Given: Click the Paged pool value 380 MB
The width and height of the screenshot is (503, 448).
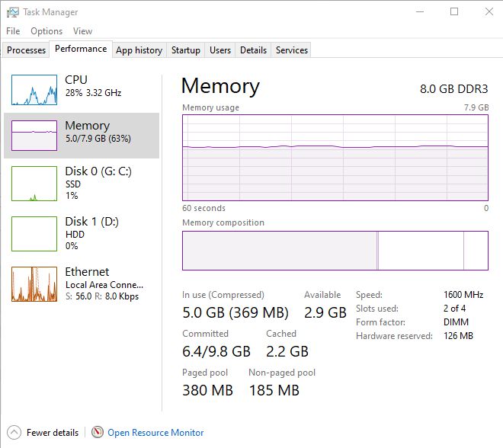Looking at the screenshot, I should pos(207,390).
